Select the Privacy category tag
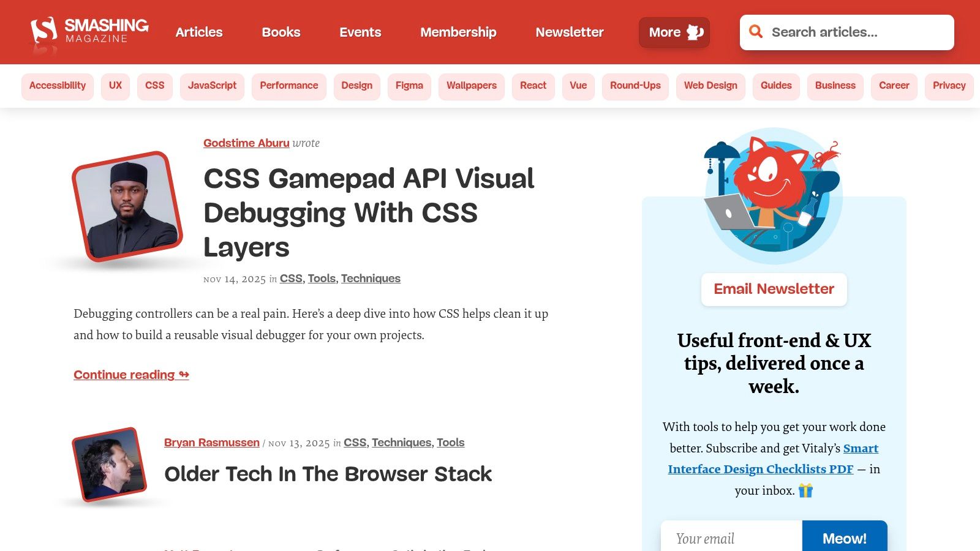The image size is (980, 551). tap(949, 86)
